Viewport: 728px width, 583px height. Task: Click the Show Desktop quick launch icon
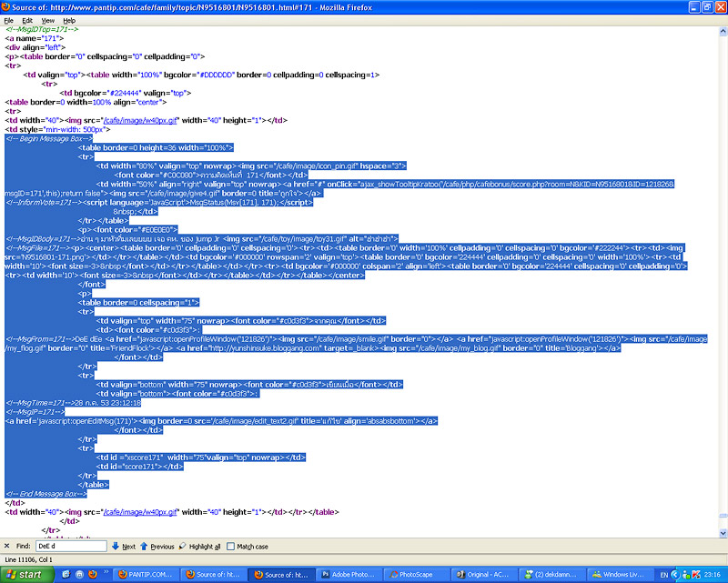pyautogui.click(x=79, y=574)
